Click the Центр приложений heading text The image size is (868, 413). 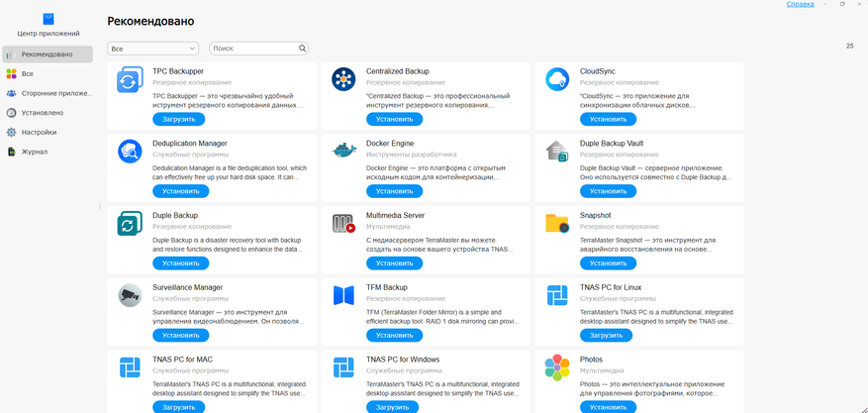pyautogui.click(x=48, y=34)
